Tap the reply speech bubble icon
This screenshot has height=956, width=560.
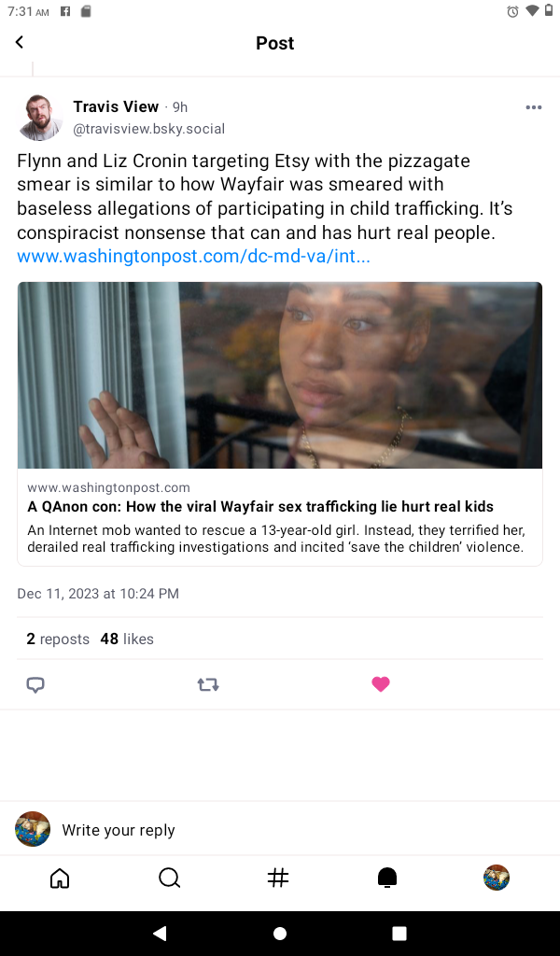(35, 684)
